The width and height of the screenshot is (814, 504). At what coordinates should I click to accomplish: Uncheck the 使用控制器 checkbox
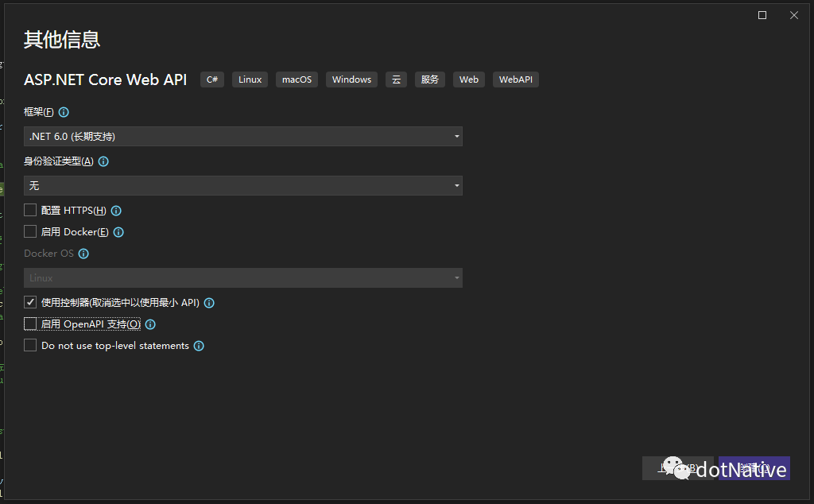30,302
